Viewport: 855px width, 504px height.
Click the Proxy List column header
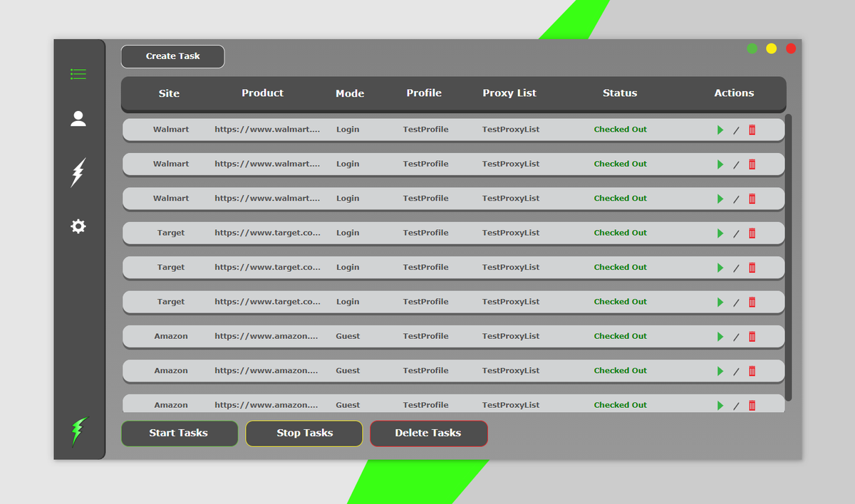509,93
